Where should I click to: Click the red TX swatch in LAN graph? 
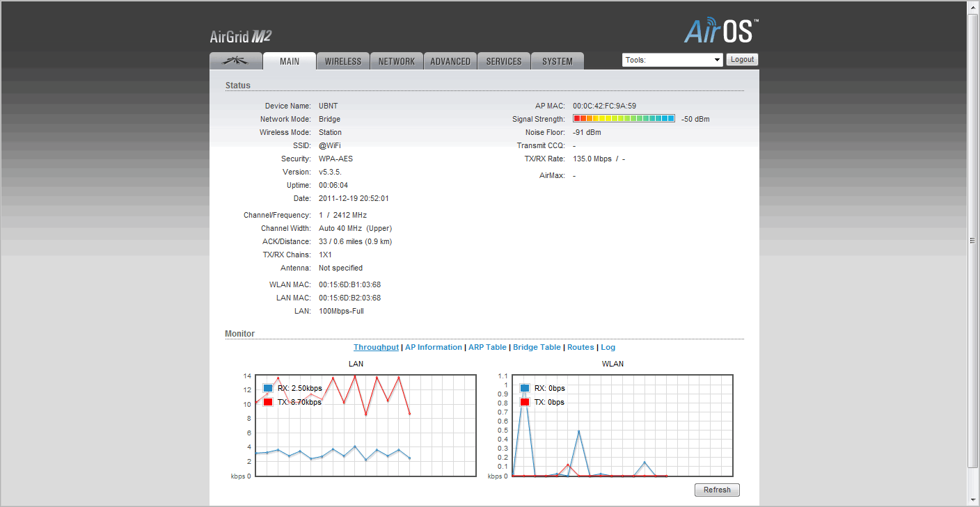click(268, 402)
